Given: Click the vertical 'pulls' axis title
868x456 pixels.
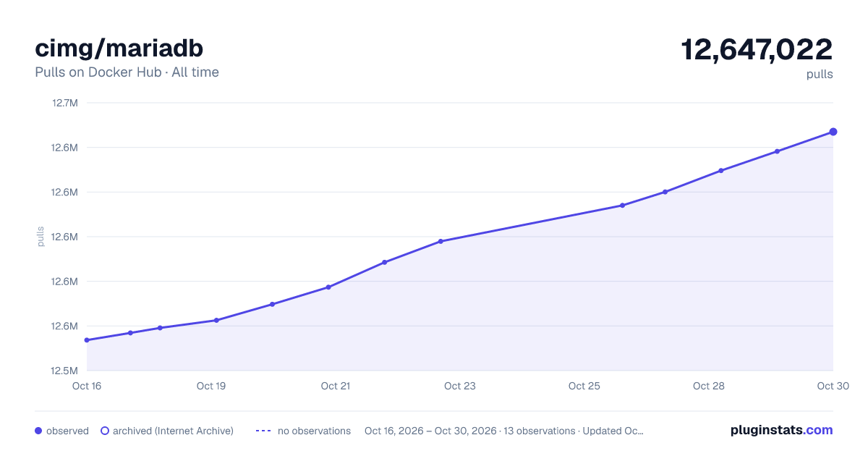Looking at the screenshot, I should click(41, 237).
